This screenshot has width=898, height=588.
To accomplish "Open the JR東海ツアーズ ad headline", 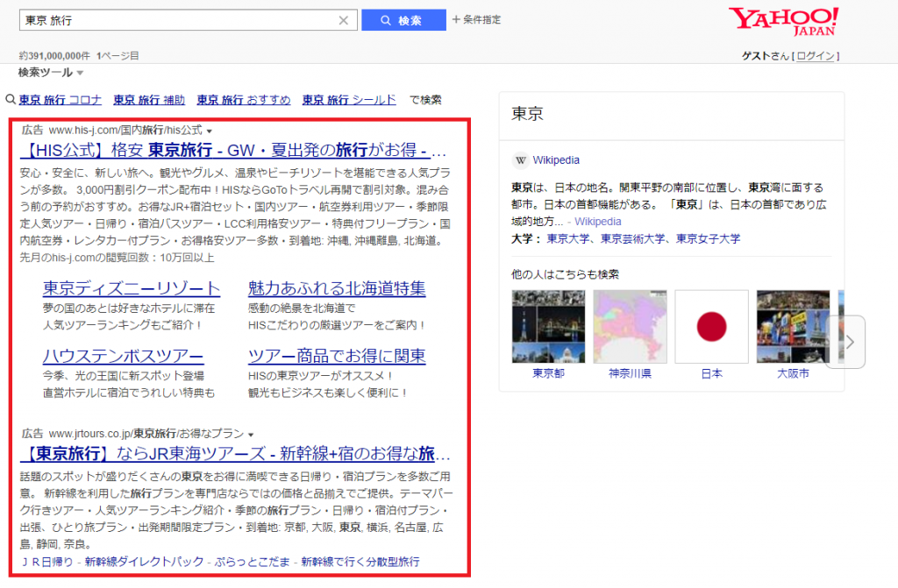I will point(235,453).
